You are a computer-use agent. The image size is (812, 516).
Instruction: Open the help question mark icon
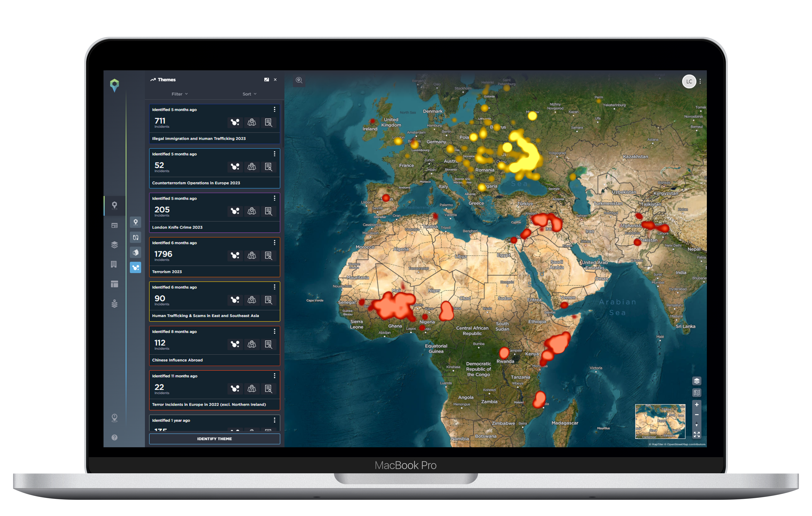[115, 437]
